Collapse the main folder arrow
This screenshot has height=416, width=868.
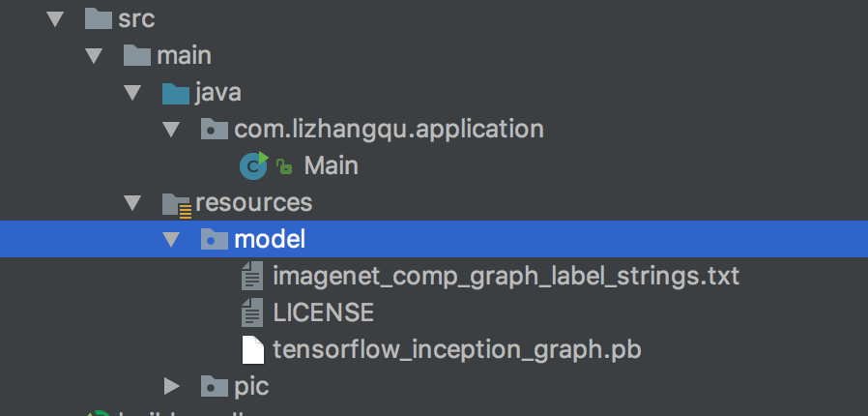94,55
